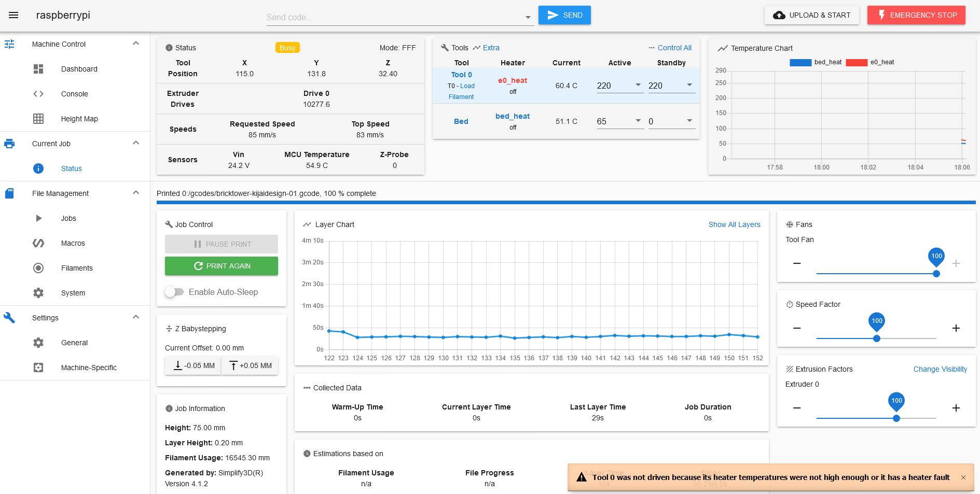Collapse the Machine Control section
Image resolution: width=980 pixels, height=494 pixels.
136,44
